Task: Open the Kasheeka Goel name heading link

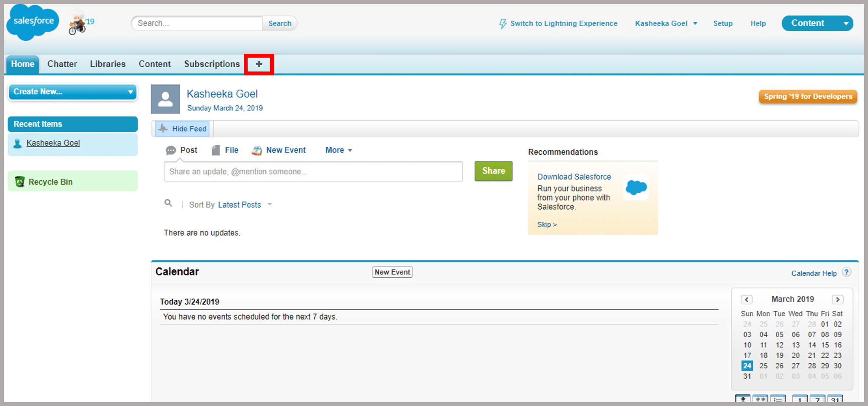Action: click(222, 94)
